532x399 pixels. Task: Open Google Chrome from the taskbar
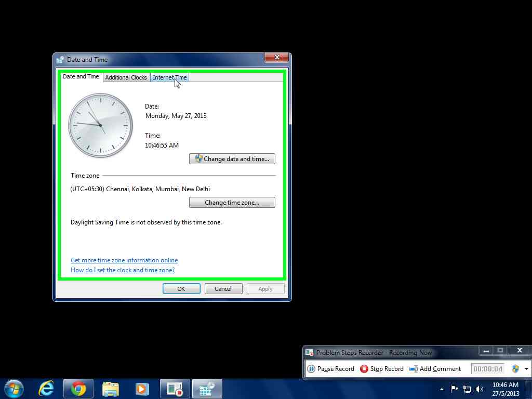pyautogui.click(x=78, y=388)
